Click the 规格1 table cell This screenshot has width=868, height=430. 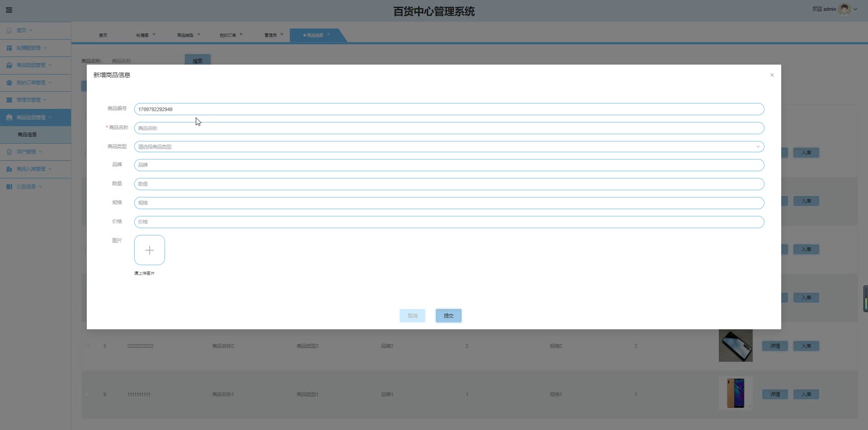click(x=556, y=394)
